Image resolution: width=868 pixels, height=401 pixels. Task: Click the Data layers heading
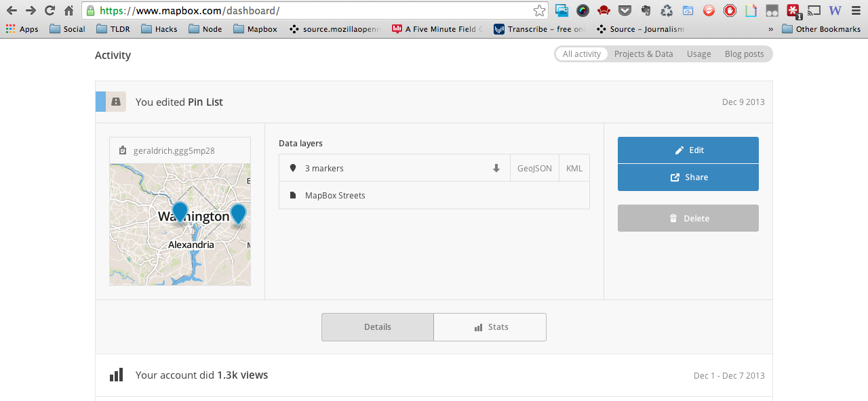[300, 144]
